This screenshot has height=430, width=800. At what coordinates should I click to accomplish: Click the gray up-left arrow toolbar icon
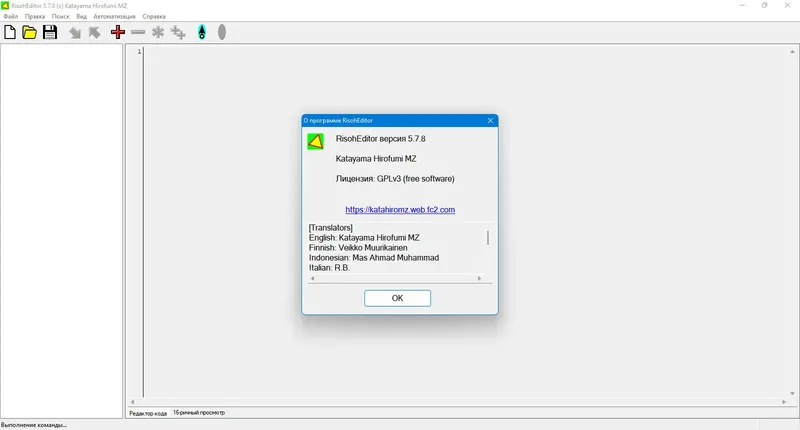[94, 32]
